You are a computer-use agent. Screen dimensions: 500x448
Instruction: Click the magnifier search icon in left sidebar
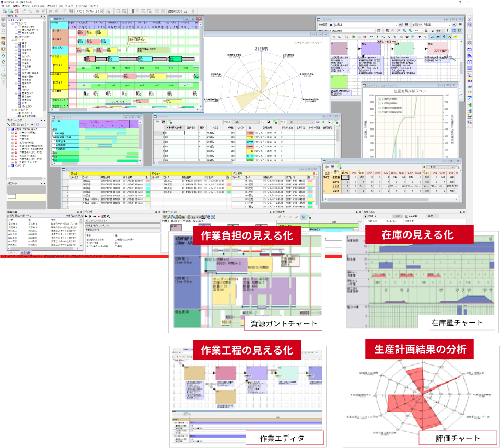(3, 69)
